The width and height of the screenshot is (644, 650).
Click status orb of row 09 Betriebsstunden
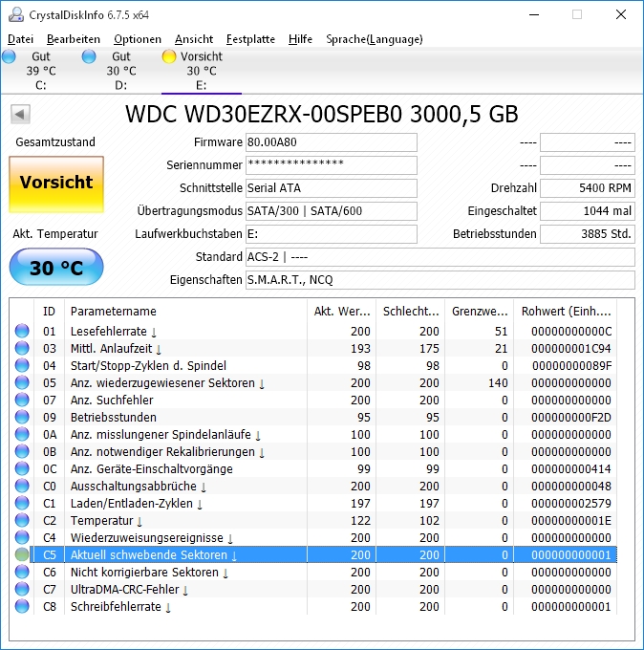[x=22, y=417]
